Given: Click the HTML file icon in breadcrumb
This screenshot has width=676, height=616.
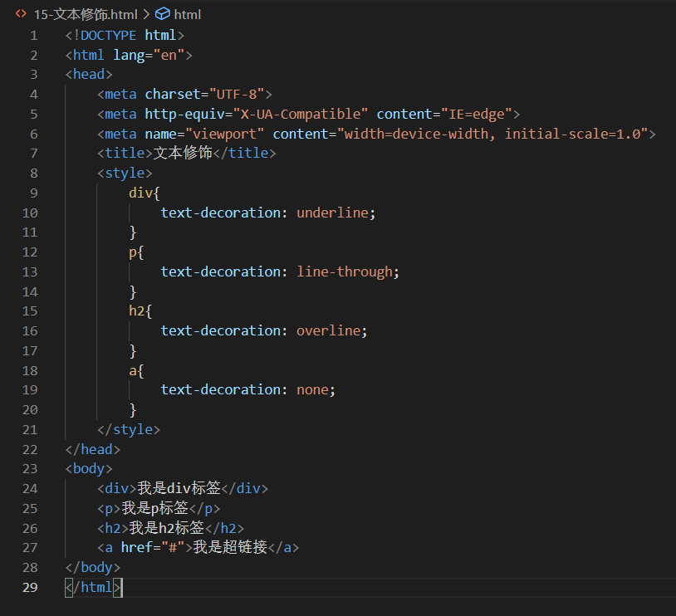Looking at the screenshot, I should (x=21, y=14).
